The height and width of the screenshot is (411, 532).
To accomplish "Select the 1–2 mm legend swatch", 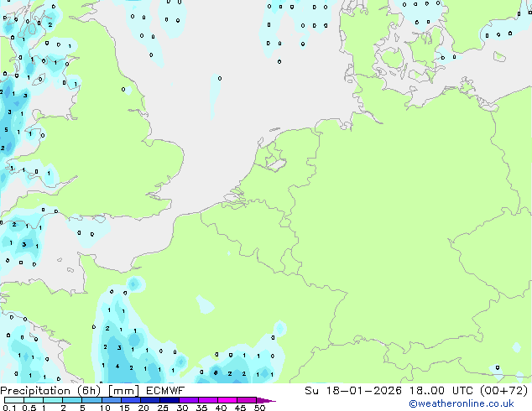I will coord(53,400).
